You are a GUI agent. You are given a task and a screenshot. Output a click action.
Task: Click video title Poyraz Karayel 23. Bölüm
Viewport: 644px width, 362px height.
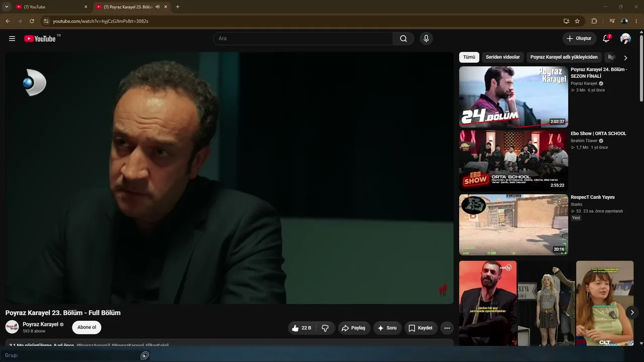63,313
